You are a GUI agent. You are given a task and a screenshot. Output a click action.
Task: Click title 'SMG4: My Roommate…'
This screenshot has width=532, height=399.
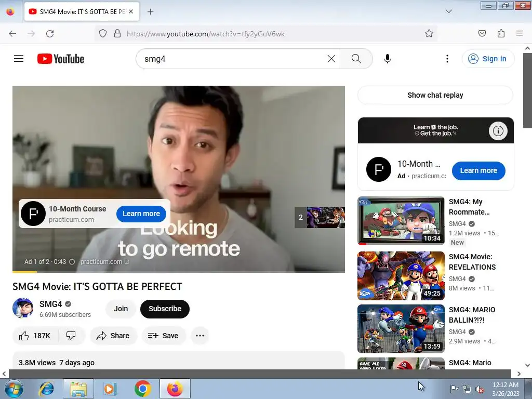469,207
